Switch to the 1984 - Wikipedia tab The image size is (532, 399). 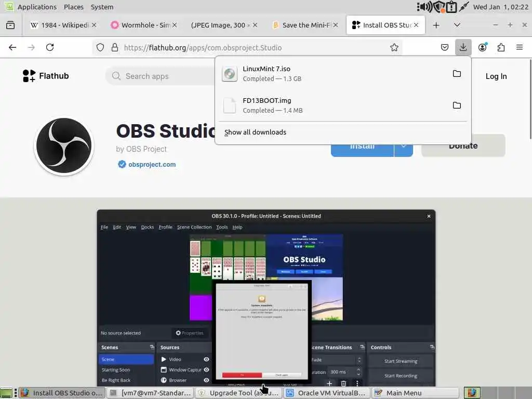[x=63, y=25]
